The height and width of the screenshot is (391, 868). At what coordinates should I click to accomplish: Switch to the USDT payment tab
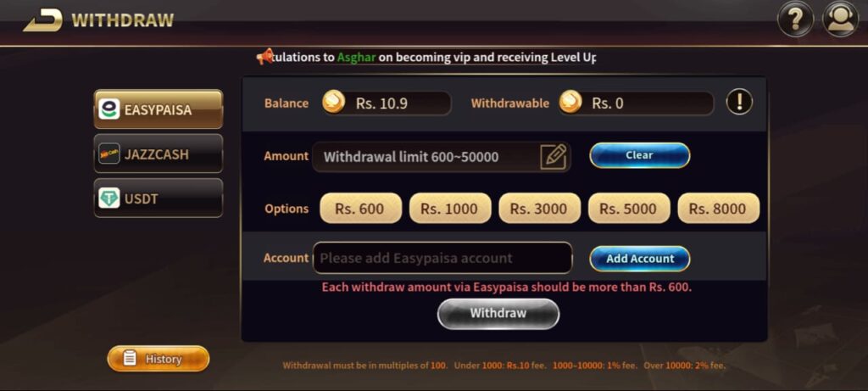pos(159,198)
